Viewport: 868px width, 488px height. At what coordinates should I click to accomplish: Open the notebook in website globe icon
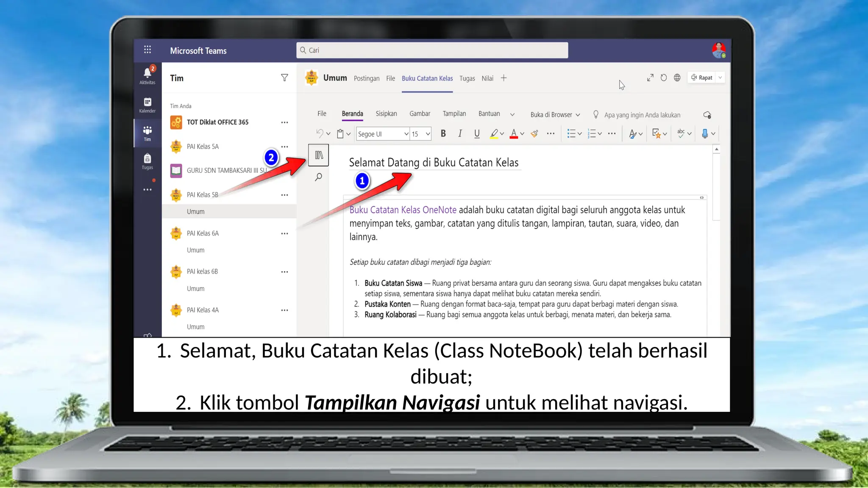677,78
